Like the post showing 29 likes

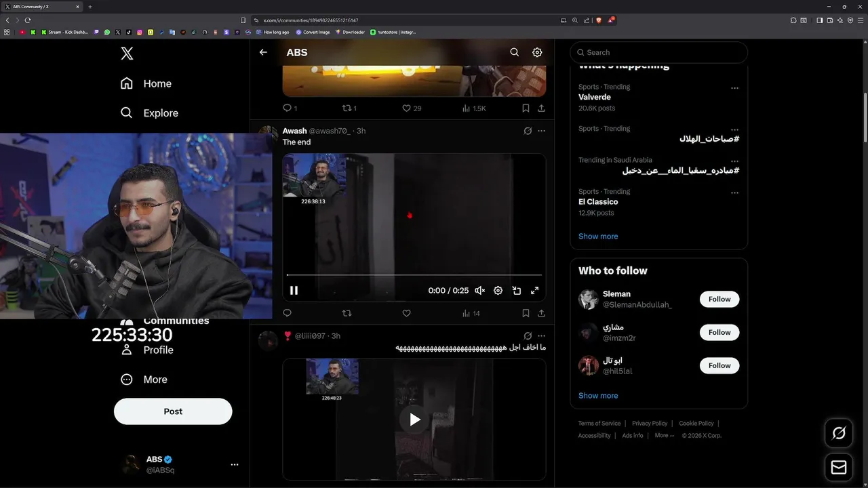pyautogui.click(x=412, y=108)
